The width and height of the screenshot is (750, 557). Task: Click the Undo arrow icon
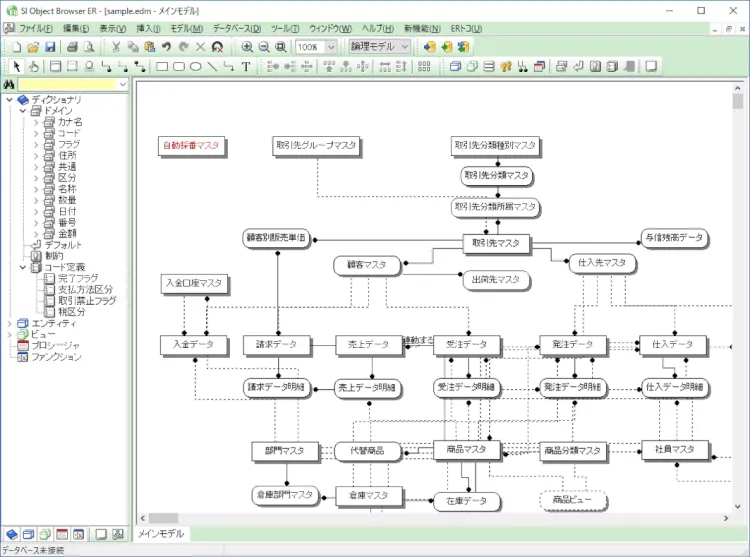pyautogui.click(x=166, y=47)
